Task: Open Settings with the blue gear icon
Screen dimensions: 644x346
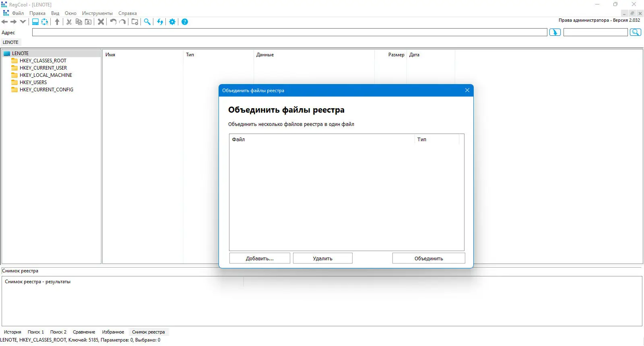Action: (x=172, y=22)
